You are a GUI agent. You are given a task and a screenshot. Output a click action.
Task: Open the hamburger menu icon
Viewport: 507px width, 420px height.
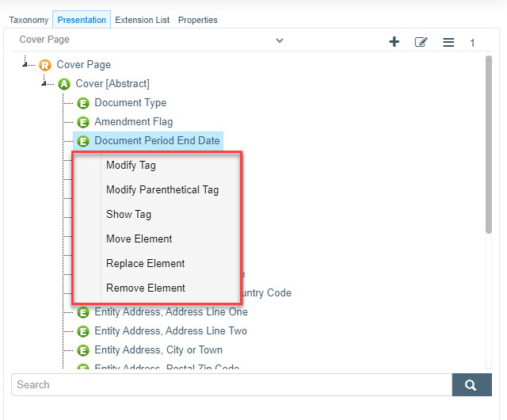click(448, 42)
